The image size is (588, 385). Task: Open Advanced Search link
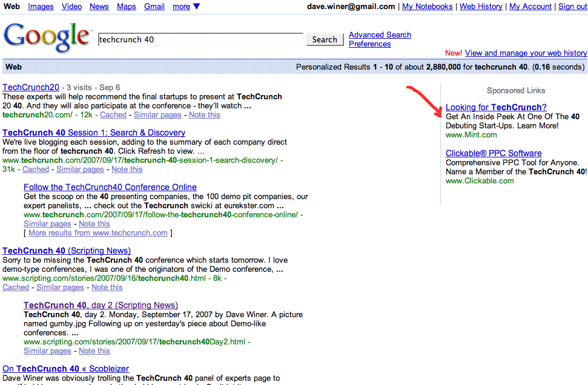pyautogui.click(x=380, y=35)
